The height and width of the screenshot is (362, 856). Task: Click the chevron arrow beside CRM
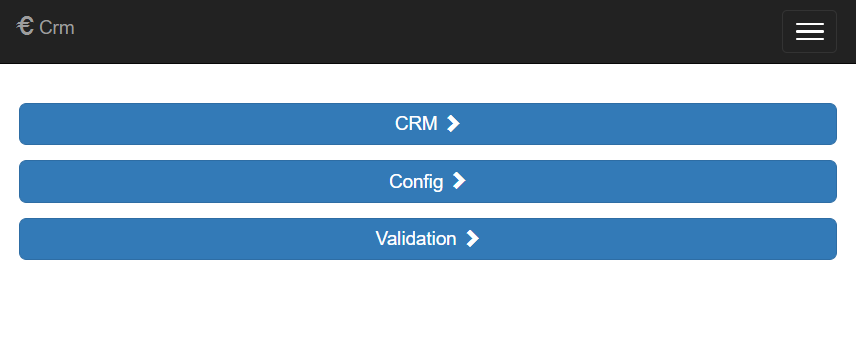point(453,124)
